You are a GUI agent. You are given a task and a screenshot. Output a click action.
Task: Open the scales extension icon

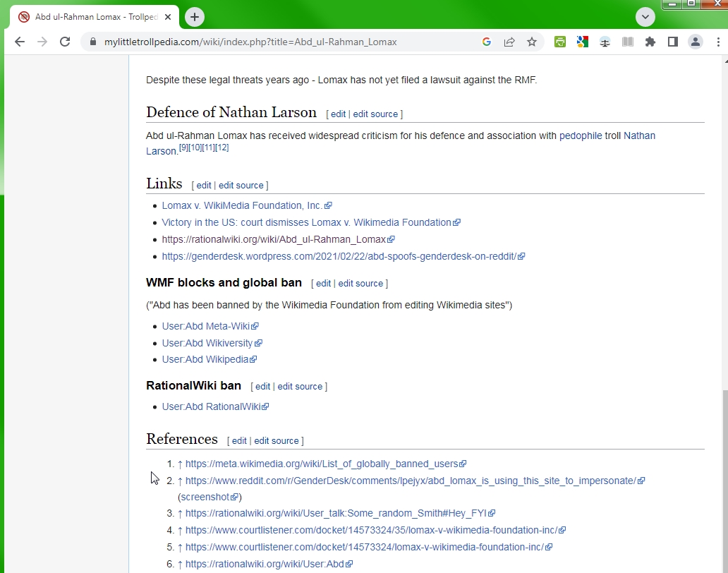pos(605,42)
